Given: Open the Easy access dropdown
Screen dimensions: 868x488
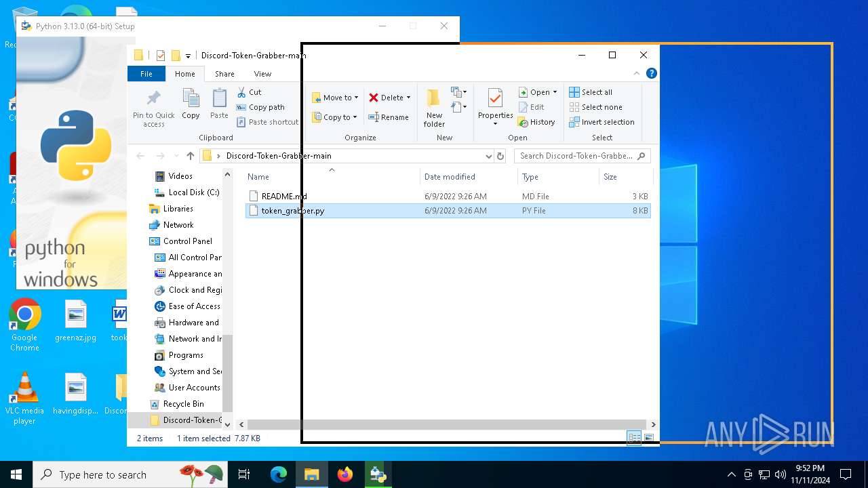Looking at the screenshot, I should pos(459,107).
